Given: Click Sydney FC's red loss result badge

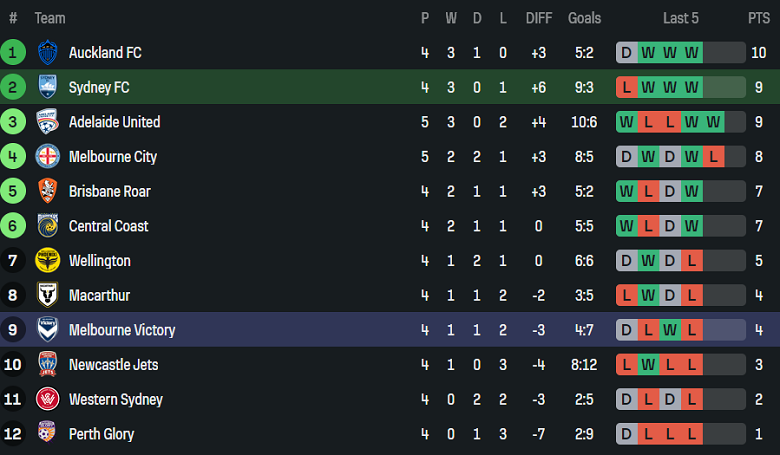Looking at the screenshot, I should pos(626,87).
